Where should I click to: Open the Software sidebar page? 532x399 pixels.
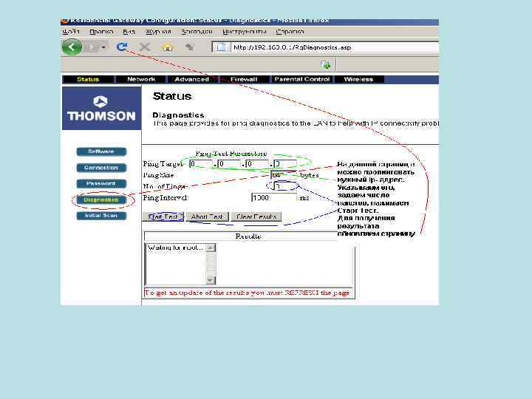coord(101,151)
